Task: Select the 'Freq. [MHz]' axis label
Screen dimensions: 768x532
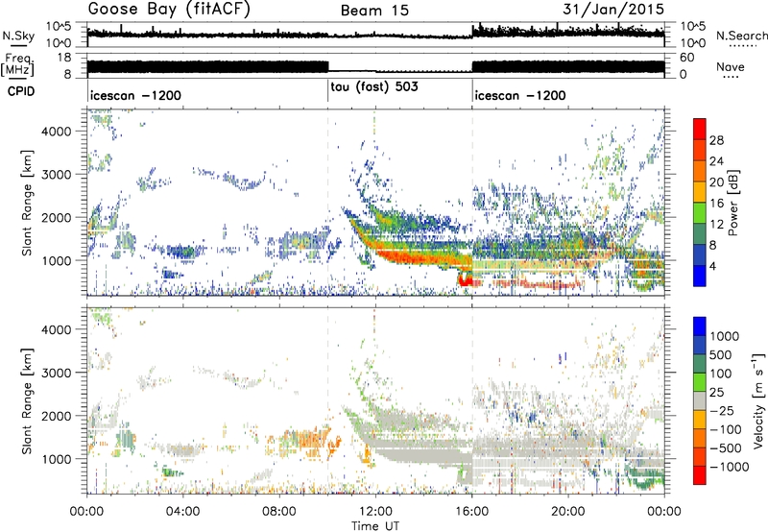Action: (x=17, y=64)
